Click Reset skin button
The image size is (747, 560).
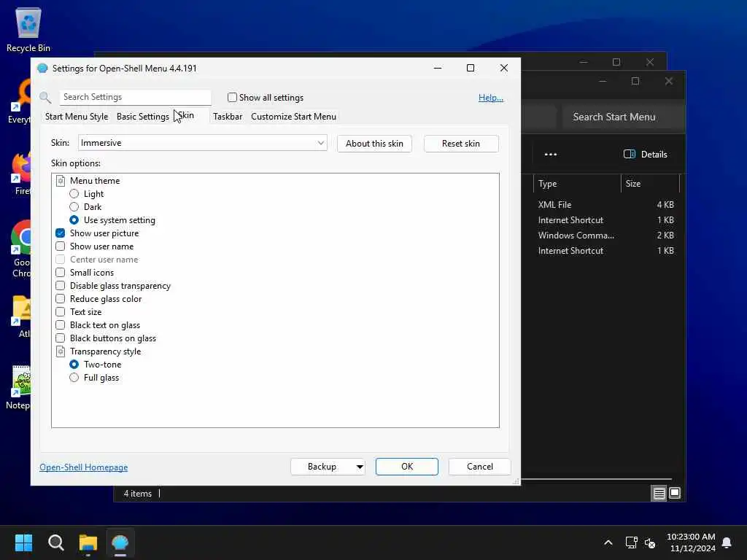[461, 144]
